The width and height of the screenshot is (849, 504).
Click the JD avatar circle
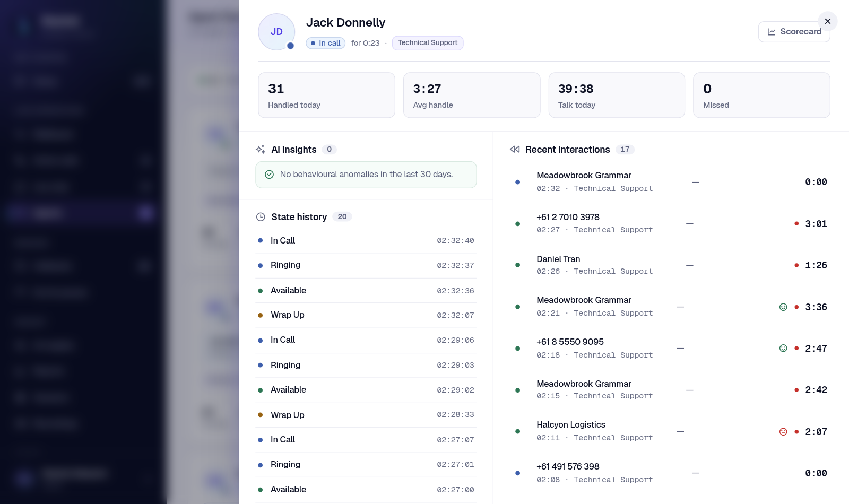(276, 32)
